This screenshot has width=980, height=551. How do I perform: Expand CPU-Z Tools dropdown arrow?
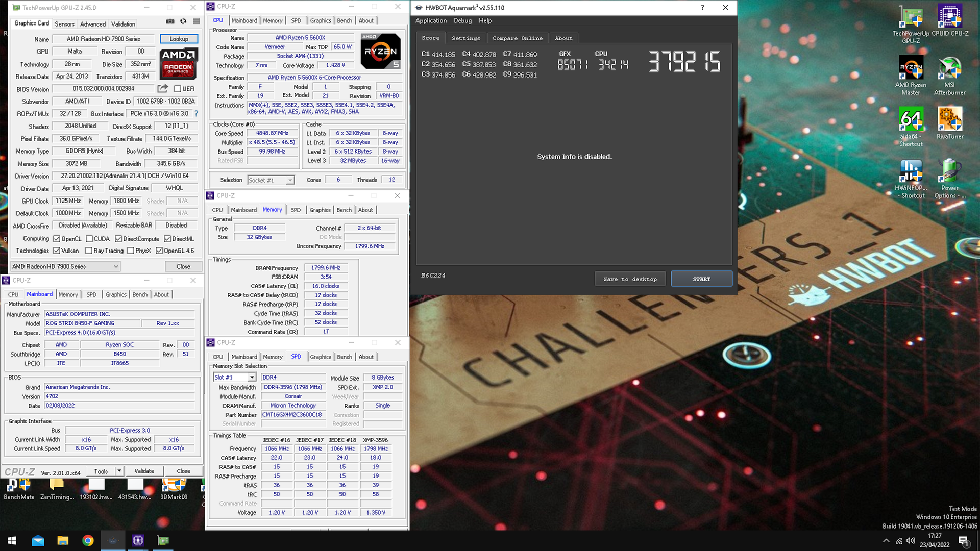tap(119, 471)
